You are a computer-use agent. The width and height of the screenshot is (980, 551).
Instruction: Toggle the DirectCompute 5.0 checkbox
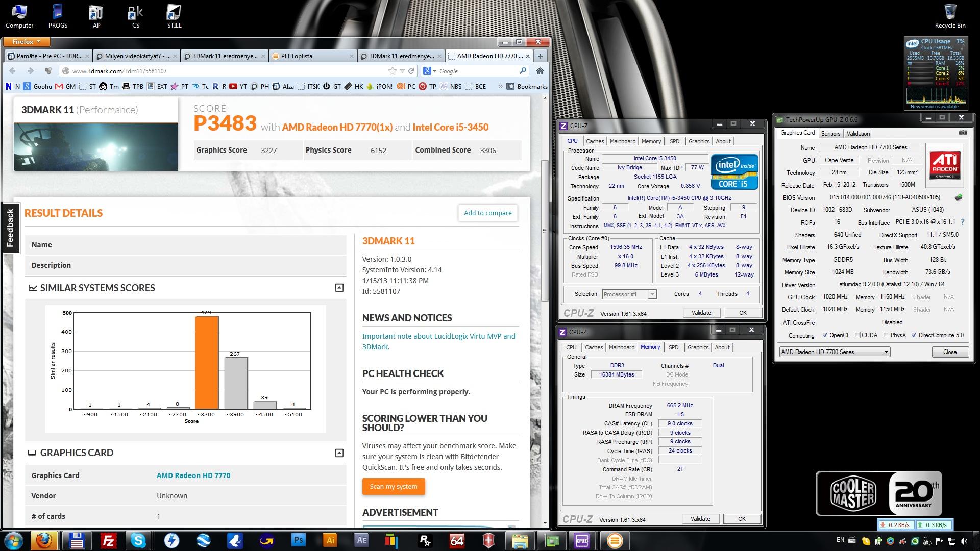[x=914, y=335]
